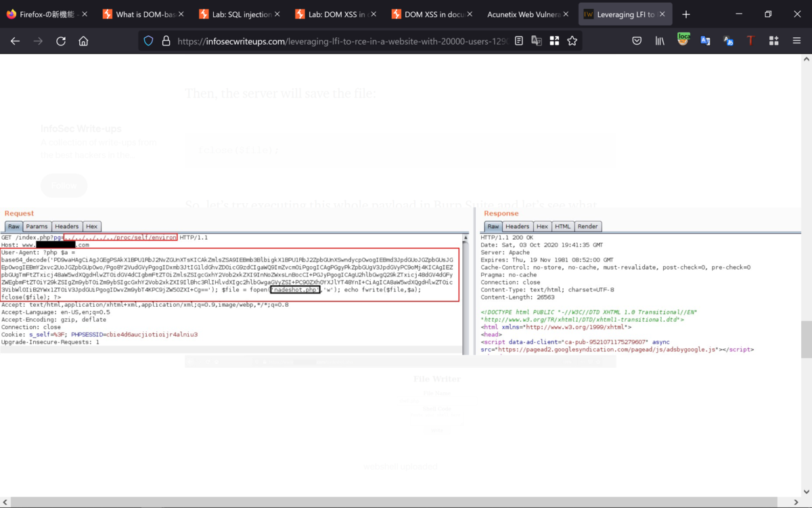
Task: Select the Raw tab under Request
Action: tap(14, 226)
